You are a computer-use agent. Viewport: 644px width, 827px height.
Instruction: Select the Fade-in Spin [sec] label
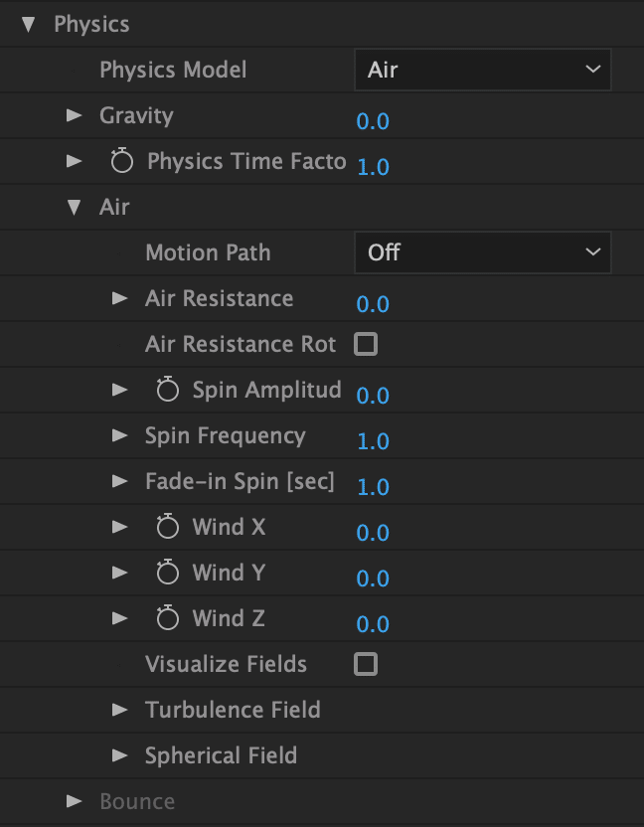click(x=240, y=481)
